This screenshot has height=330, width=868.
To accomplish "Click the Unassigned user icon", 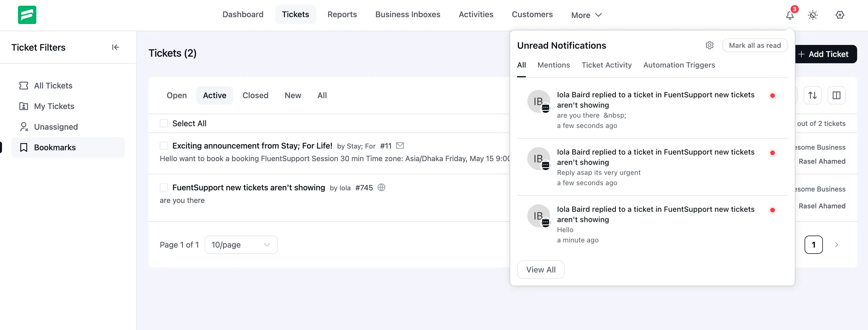I will [x=24, y=127].
